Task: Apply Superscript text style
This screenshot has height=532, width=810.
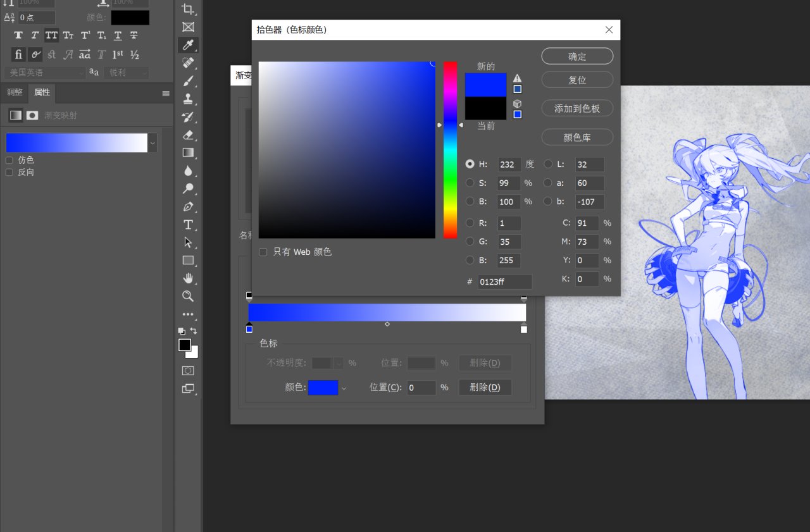Action: [x=85, y=35]
